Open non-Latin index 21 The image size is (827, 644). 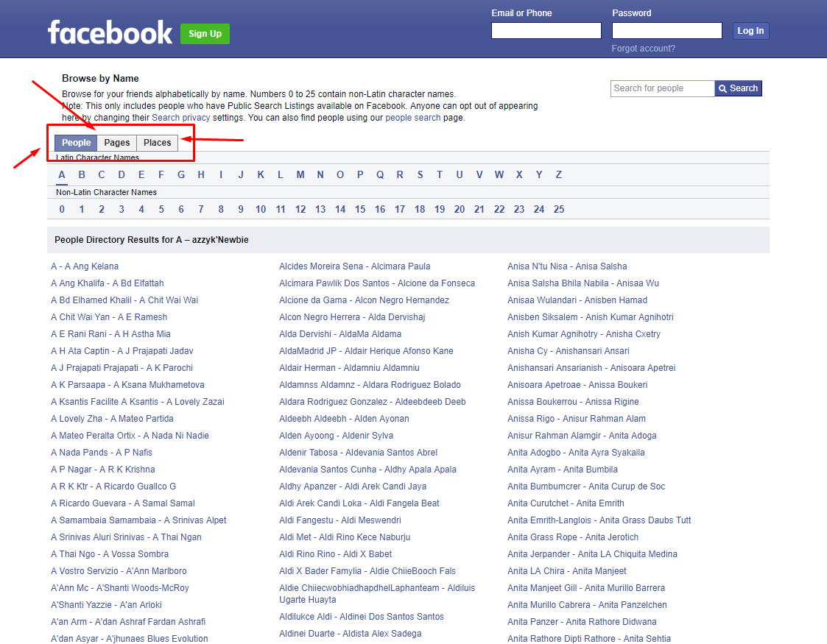pyautogui.click(x=479, y=209)
